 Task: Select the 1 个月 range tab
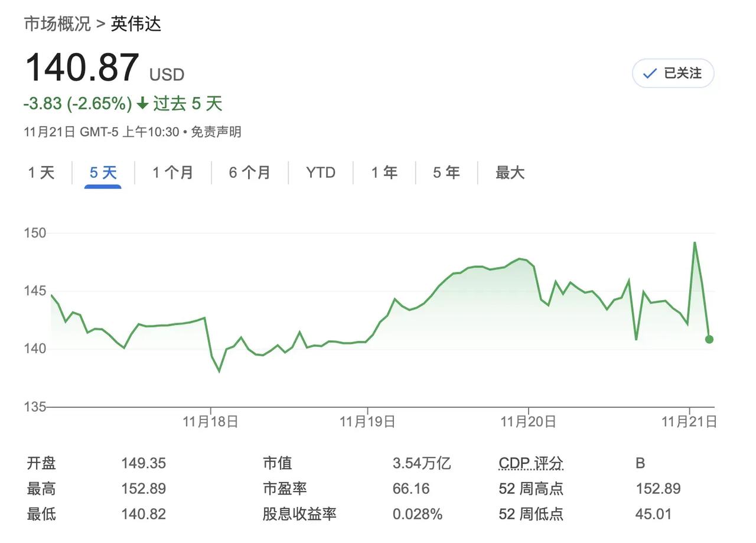[173, 173]
